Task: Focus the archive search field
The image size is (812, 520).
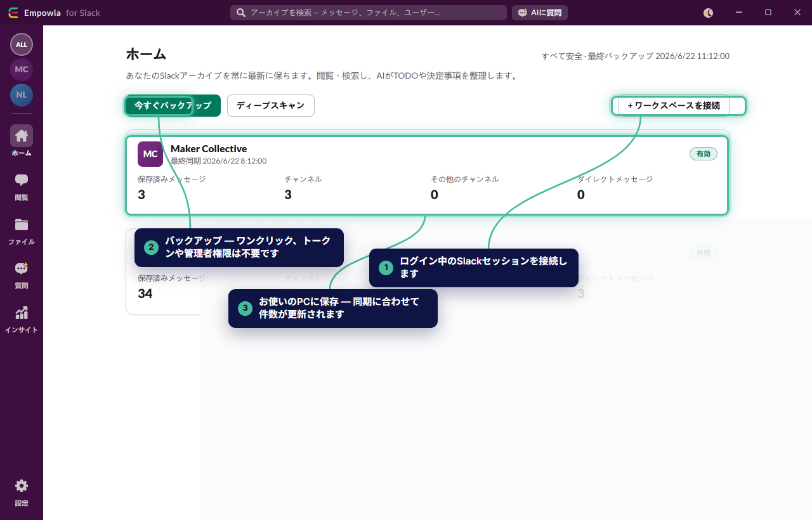Action: click(x=369, y=13)
